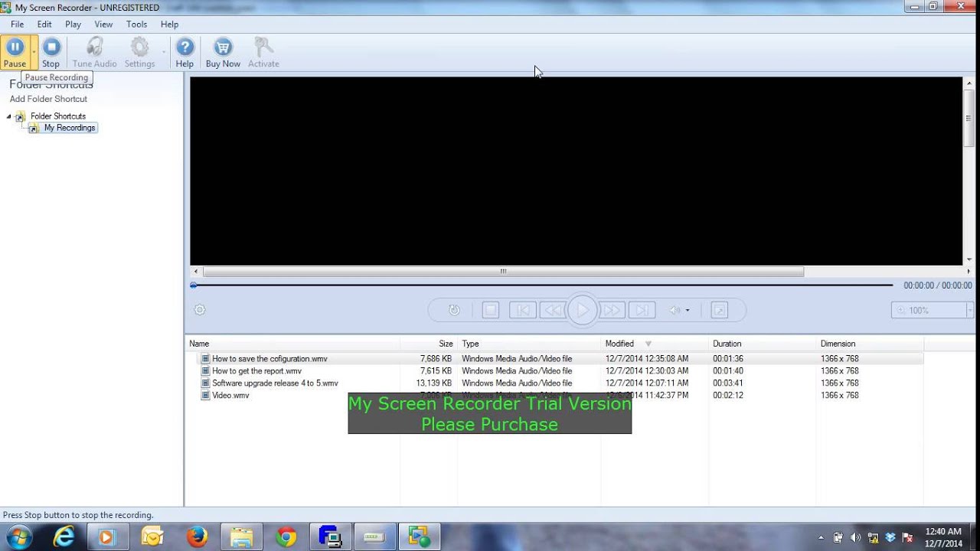Open the 100% zoom combo box
This screenshot has height=551, width=980.
(932, 310)
